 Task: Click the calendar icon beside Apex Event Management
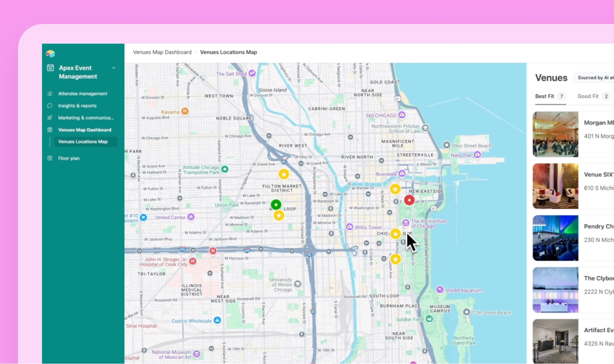[x=50, y=68]
